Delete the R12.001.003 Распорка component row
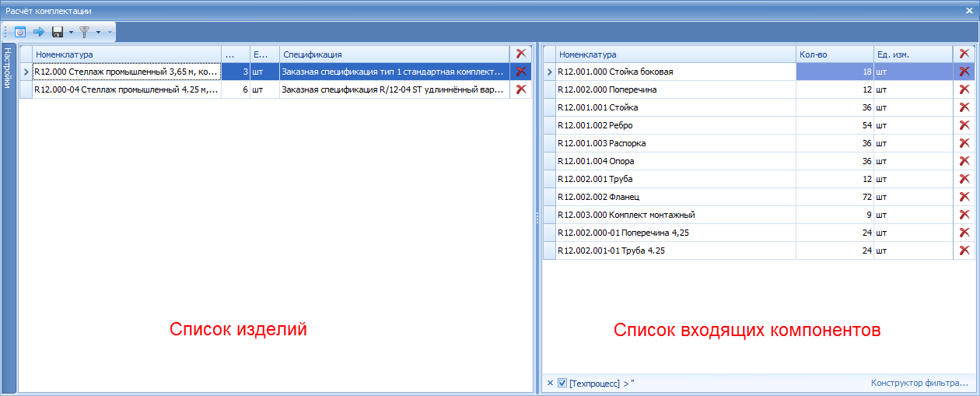Image resolution: width=980 pixels, height=396 pixels. click(x=964, y=143)
